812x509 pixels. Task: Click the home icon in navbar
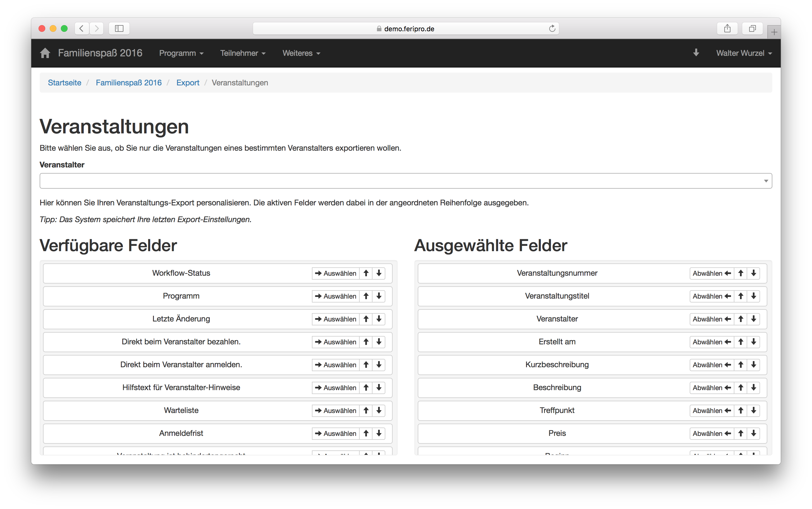[x=45, y=53]
